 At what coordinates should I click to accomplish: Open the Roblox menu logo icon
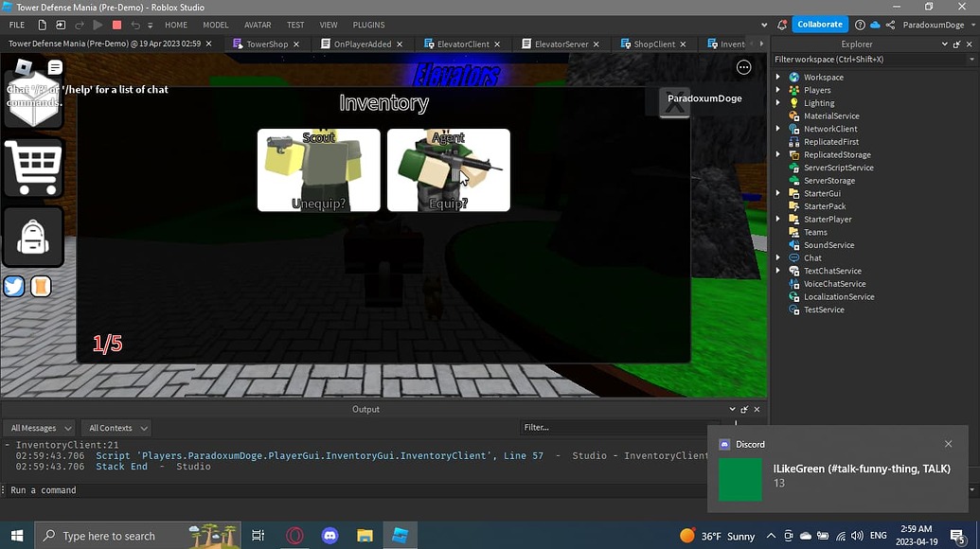pyautogui.click(x=24, y=67)
